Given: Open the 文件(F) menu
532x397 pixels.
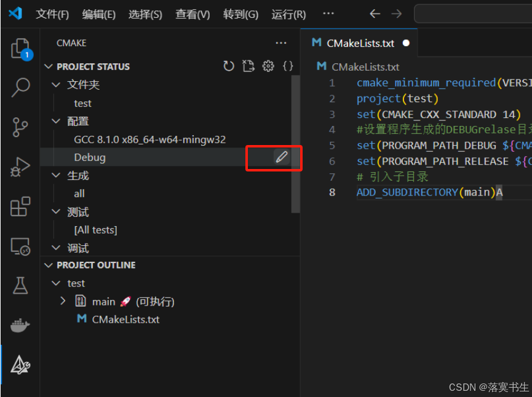Looking at the screenshot, I should (52, 14).
